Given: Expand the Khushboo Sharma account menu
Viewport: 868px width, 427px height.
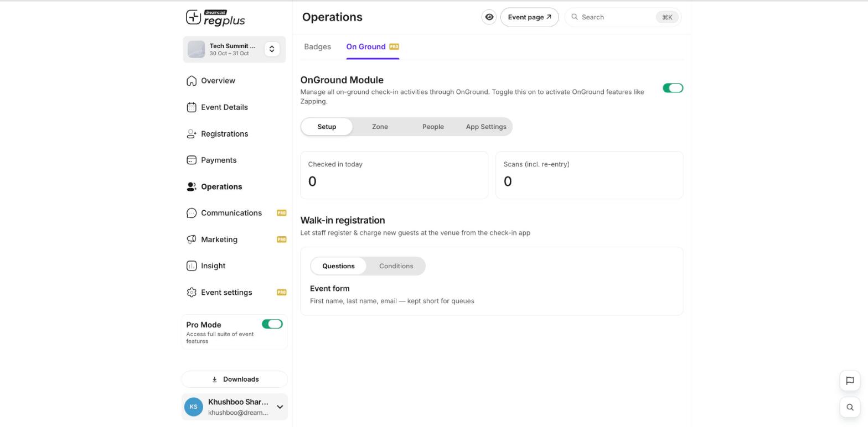Looking at the screenshot, I should coord(280,407).
